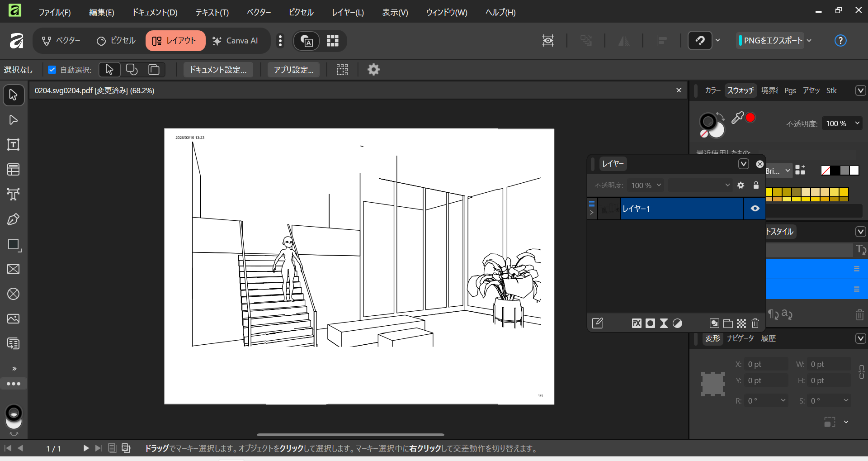The image size is (868, 461).
Task: Delete layer using Layers panel trash icon
Action: pos(755,323)
